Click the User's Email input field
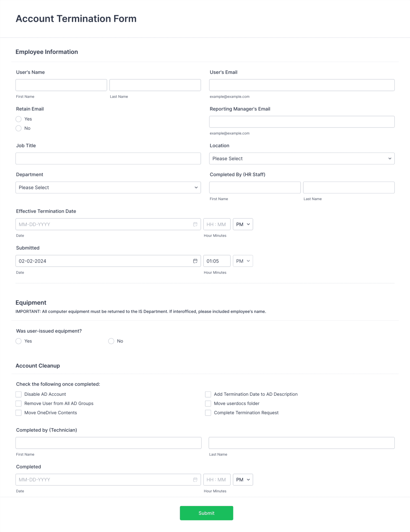 tap(302, 85)
